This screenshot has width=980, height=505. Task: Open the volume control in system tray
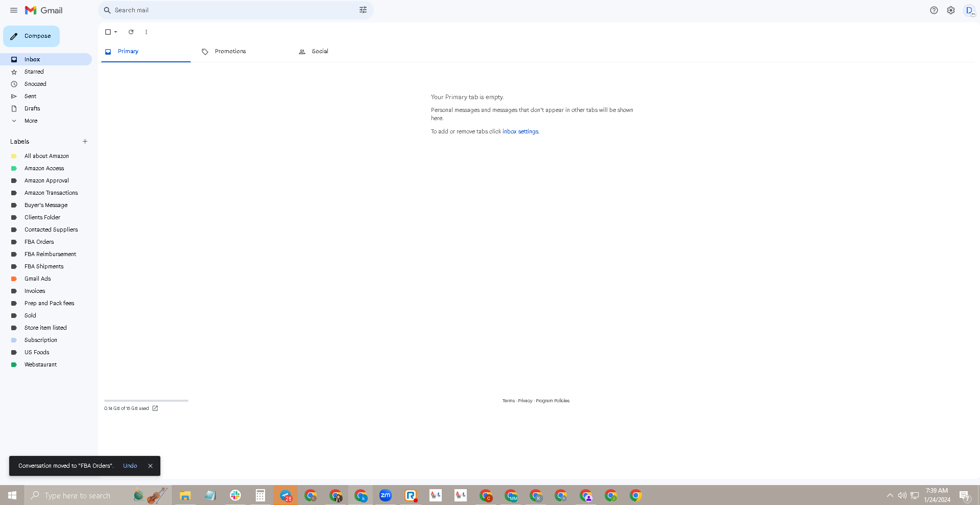[902, 495]
